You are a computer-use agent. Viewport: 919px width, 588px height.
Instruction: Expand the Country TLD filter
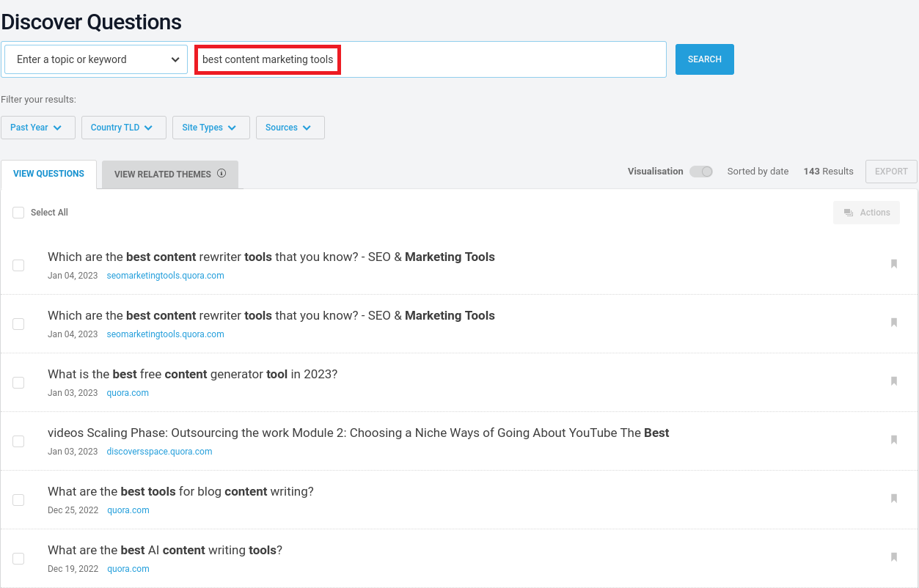pos(123,128)
